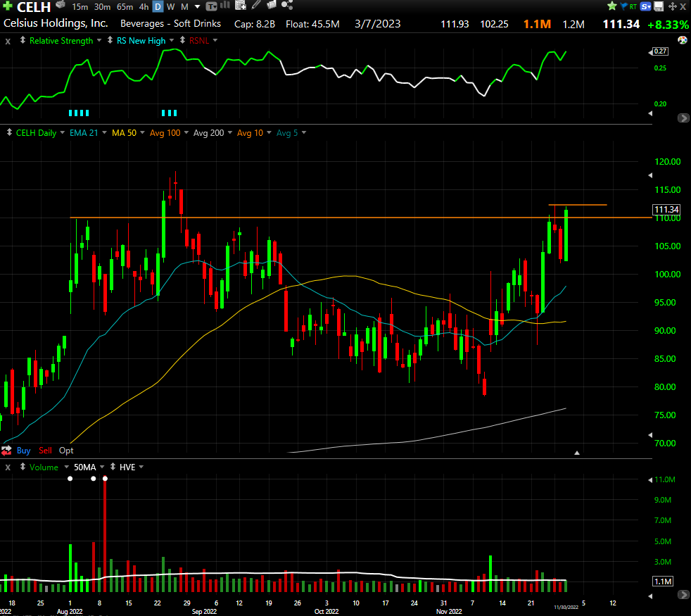Click up-down arrows beside CELH Daily
The height and width of the screenshot is (616, 691).
(x=9, y=132)
